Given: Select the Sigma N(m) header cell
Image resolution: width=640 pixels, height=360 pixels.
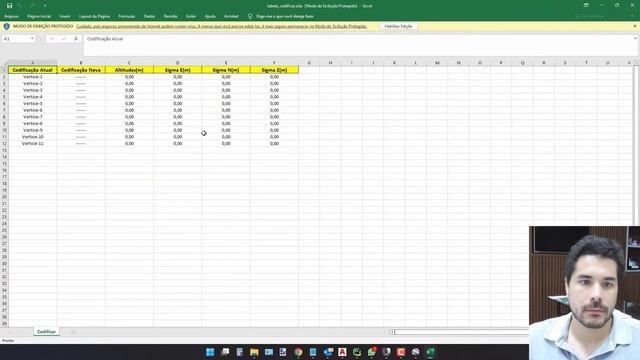Looking at the screenshot, I should [x=226, y=70].
